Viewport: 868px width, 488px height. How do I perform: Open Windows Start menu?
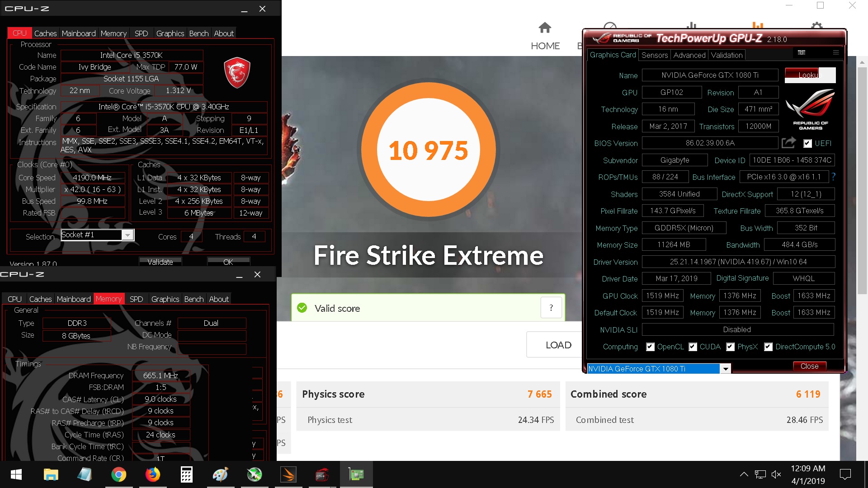click(16, 474)
